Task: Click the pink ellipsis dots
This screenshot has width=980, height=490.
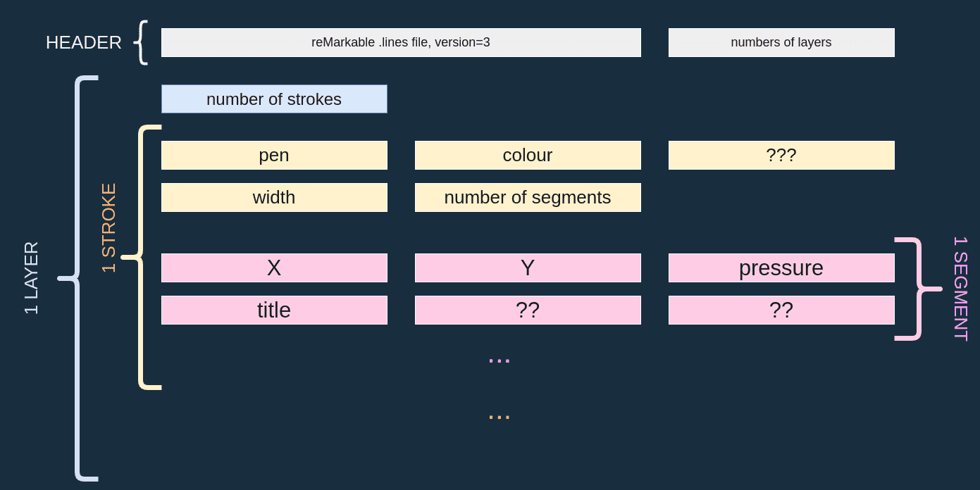Action: (499, 360)
